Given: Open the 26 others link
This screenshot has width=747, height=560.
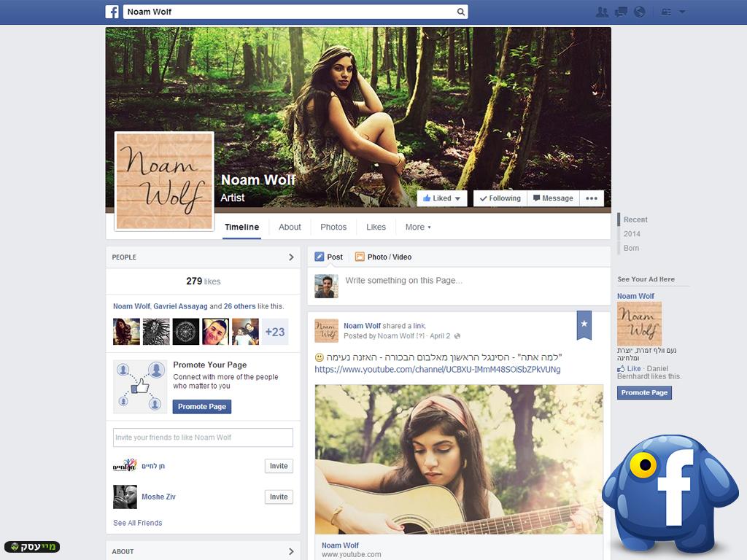Looking at the screenshot, I should tap(239, 306).
